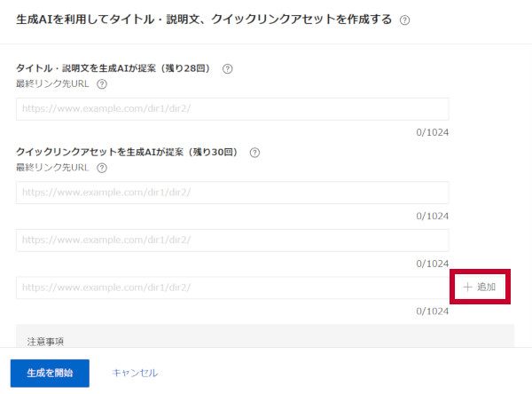532x394 pixels.
Task: Click the タイトル・説明文を生成AIが提案（残り28回）heading
Action: coord(113,68)
